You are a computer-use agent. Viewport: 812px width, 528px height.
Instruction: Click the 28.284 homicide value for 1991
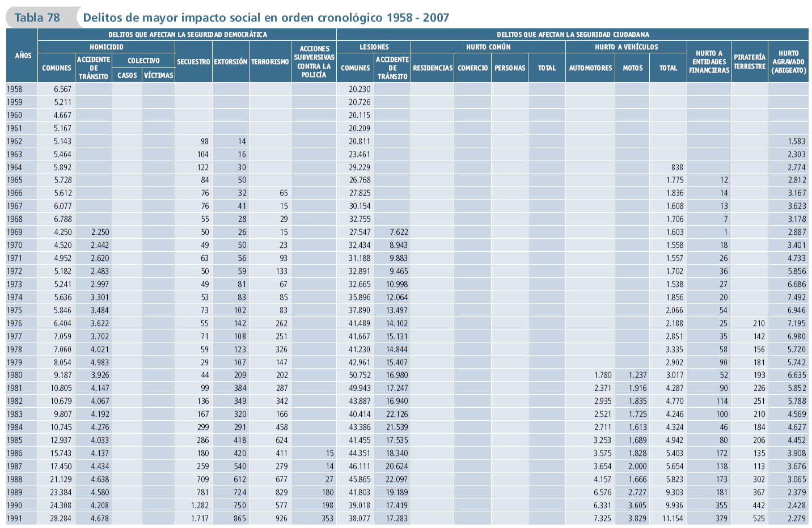tap(61, 518)
